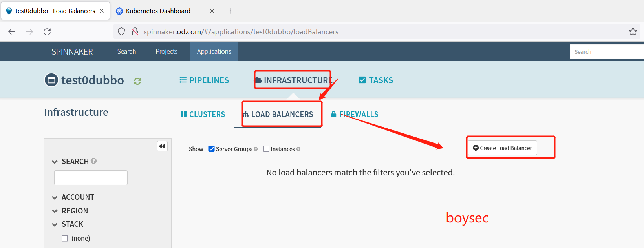The image size is (644, 248).
Task: Click the address bar URL
Action: 241,32
